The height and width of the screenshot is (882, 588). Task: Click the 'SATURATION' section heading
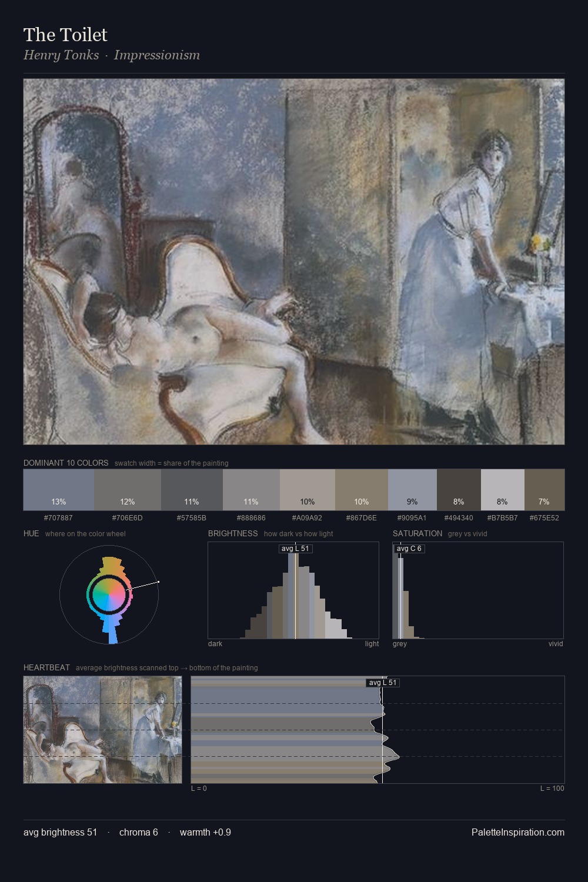click(417, 533)
